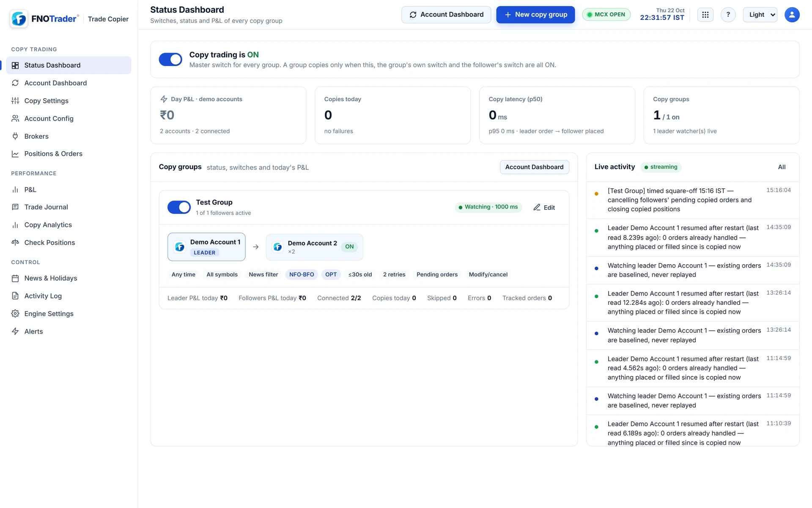The width and height of the screenshot is (812, 508).
Task: Open help via question mark icon
Action: pyautogui.click(x=728, y=15)
